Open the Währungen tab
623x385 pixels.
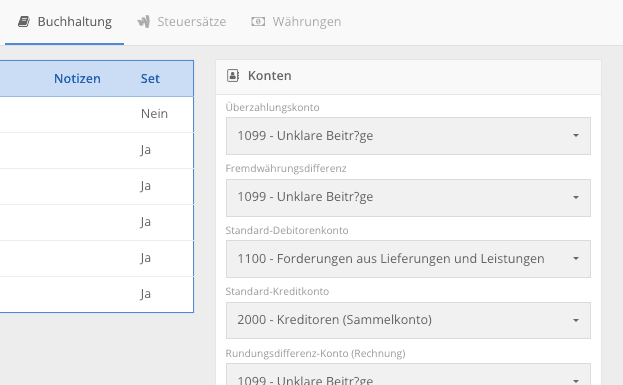point(296,22)
